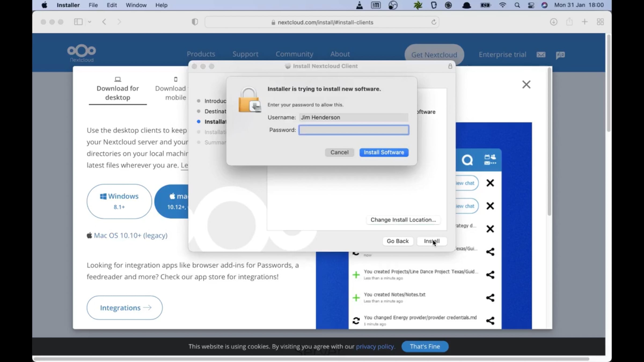Switch to Download for desktop tab
This screenshot has width=644, height=362.
[118, 93]
